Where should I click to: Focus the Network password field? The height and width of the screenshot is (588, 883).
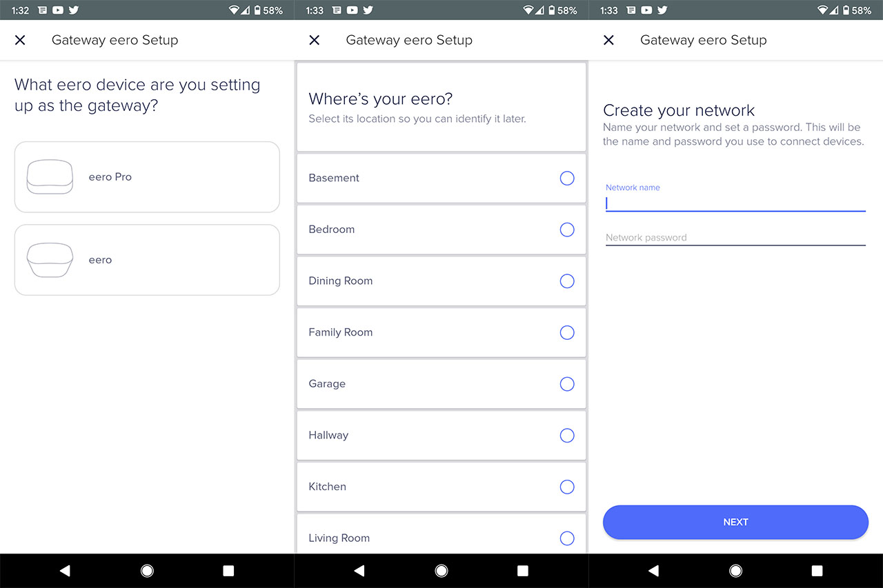(x=735, y=238)
